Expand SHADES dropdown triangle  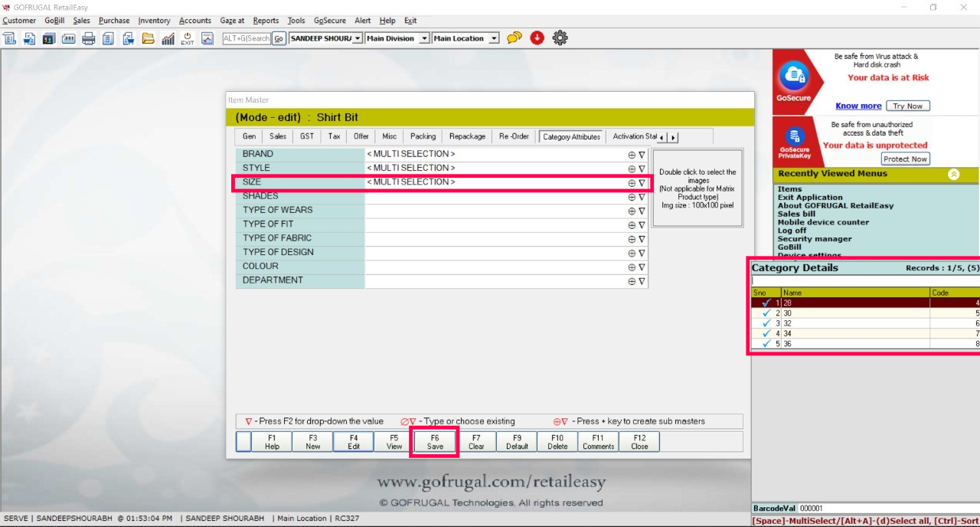click(642, 196)
